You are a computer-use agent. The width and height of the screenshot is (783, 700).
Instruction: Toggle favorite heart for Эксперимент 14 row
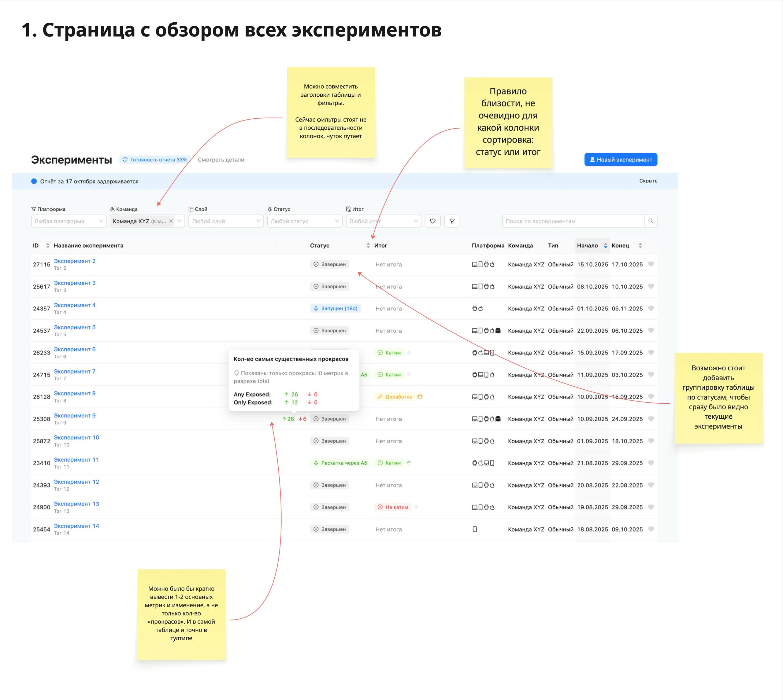(651, 529)
